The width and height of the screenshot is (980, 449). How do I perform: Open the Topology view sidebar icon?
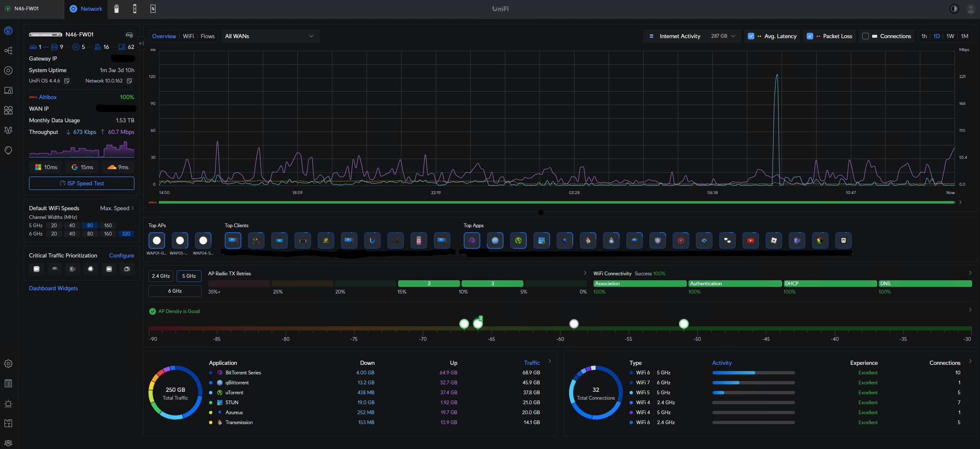[x=8, y=51]
